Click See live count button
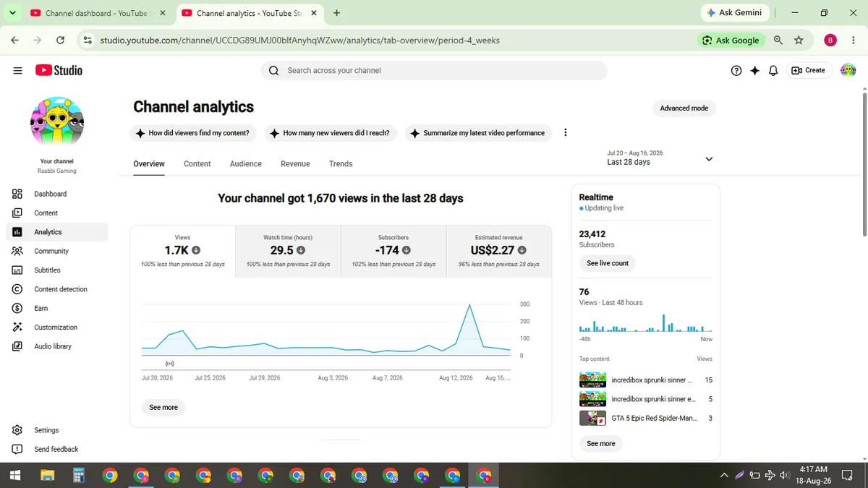The width and height of the screenshot is (868, 488). coord(608,263)
